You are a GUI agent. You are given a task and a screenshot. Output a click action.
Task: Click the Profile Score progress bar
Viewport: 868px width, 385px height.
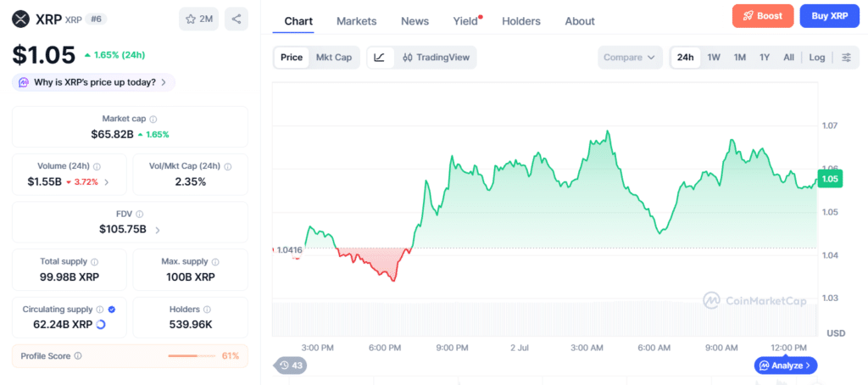pos(192,355)
